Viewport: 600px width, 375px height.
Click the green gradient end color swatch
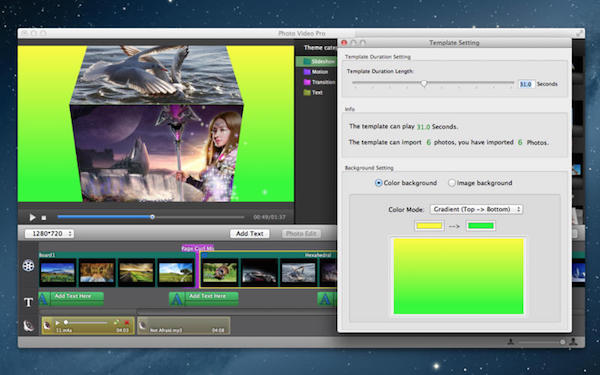tap(481, 226)
